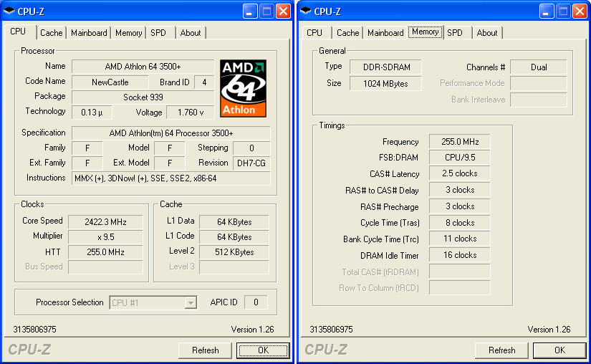591x364 pixels.
Task: Click the Instructions field listing MMX, SSE
Action: tap(170, 178)
